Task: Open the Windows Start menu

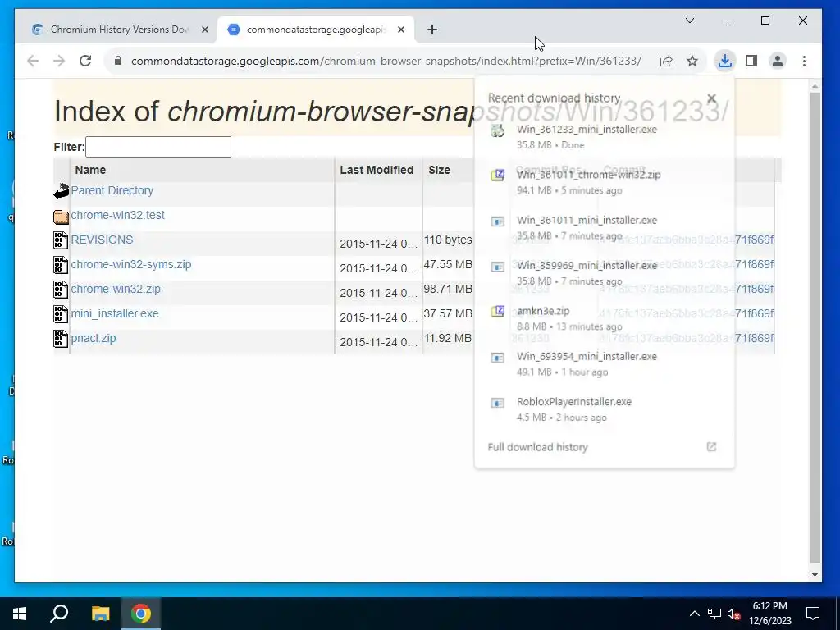Action: click(x=20, y=614)
